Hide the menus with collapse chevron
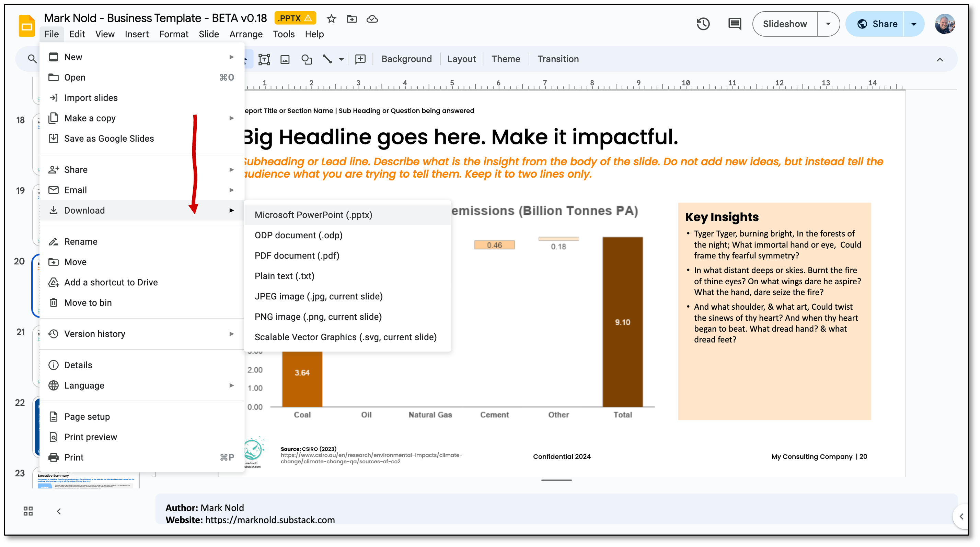 point(940,59)
